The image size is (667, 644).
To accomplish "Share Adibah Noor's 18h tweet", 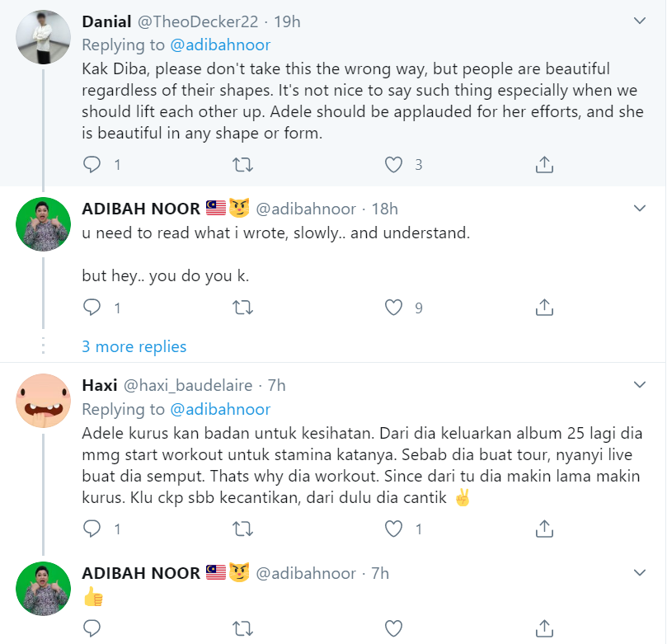I will point(544,308).
